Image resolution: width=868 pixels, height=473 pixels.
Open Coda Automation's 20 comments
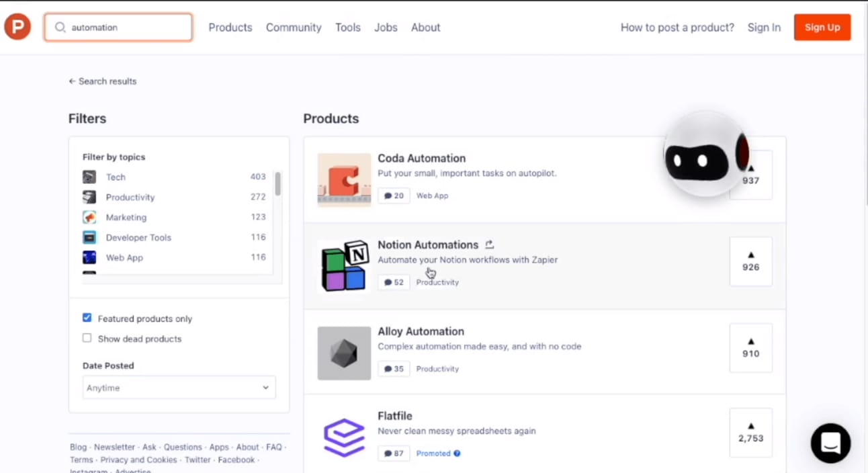[x=394, y=196]
